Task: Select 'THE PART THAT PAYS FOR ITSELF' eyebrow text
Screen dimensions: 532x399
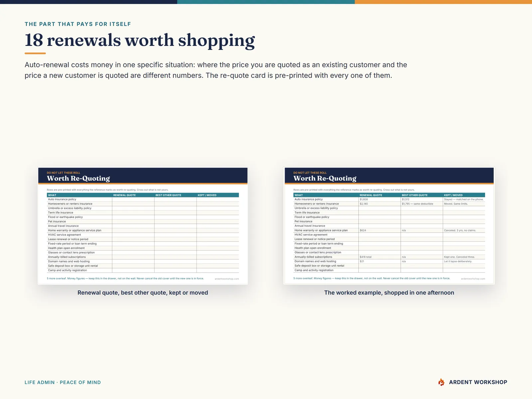Action: pos(78,24)
